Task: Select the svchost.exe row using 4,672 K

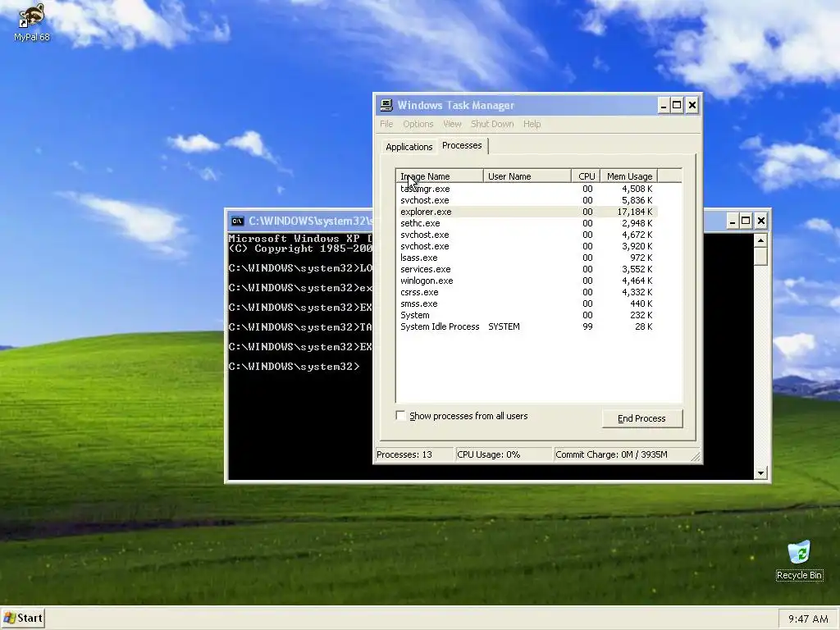Action: (x=527, y=235)
